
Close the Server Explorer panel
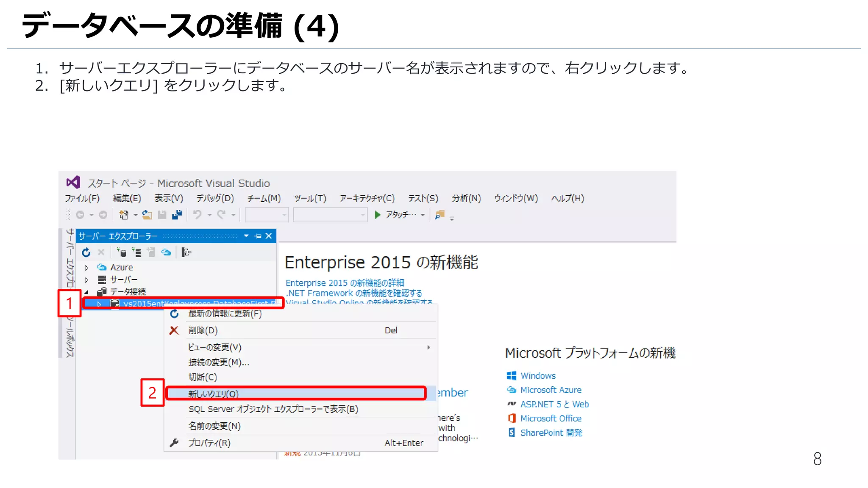pyautogui.click(x=269, y=236)
